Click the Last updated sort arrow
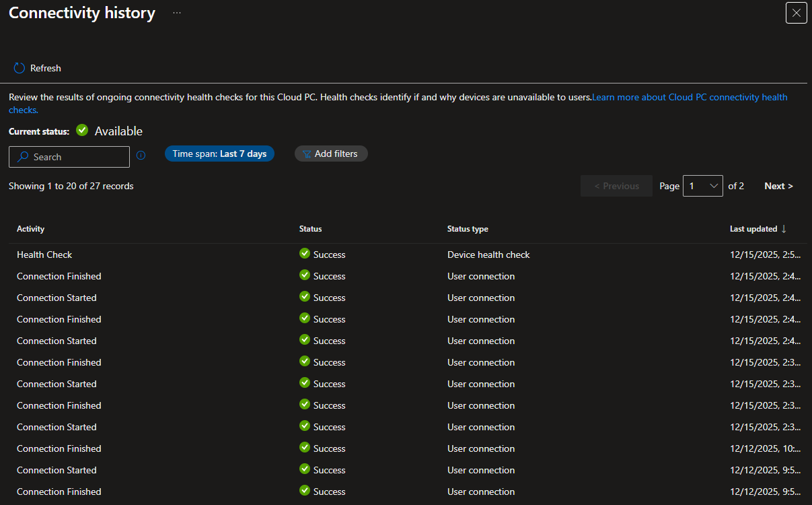812x505 pixels. pyautogui.click(x=784, y=229)
